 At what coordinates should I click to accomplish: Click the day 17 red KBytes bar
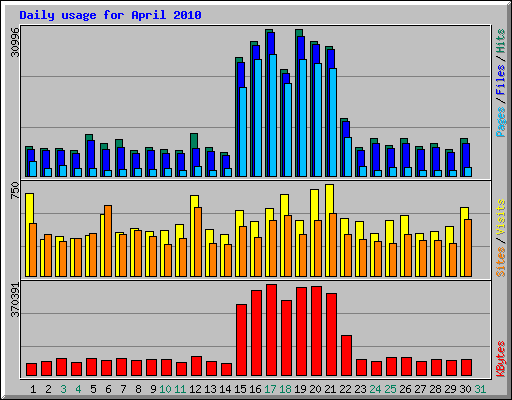[x=271, y=330]
